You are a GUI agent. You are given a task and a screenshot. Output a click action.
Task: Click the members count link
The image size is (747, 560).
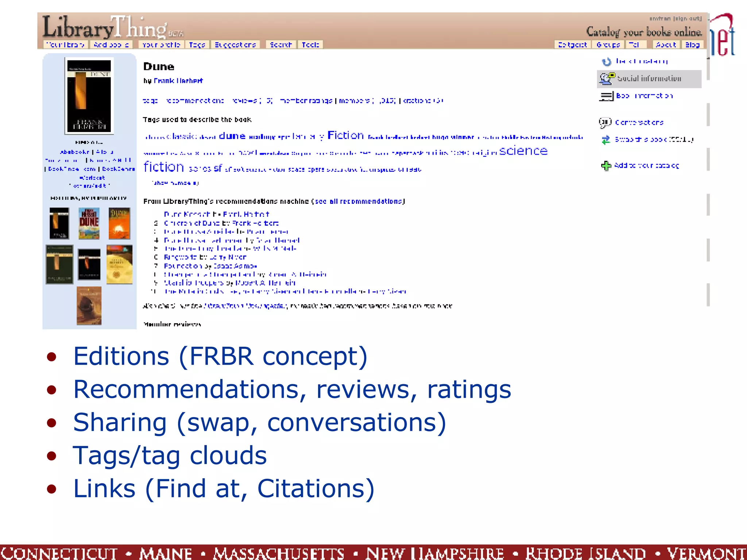367,101
